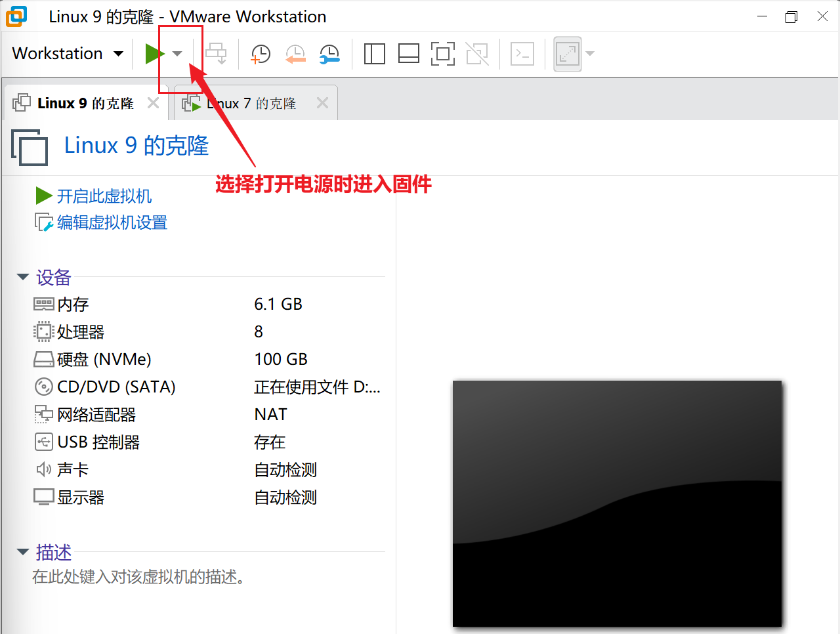Image resolution: width=840 pixels, height=634 pixels.
Task: Toggle the thumbnail bar view icon
Action: tap(409, 54)
